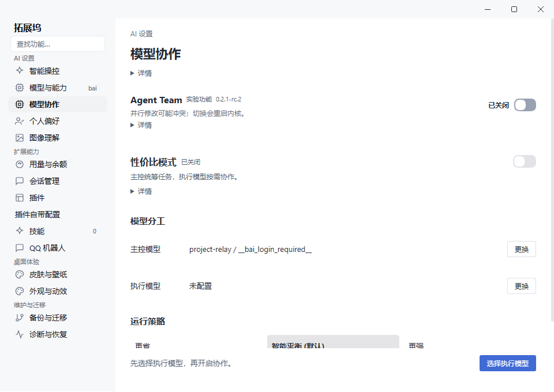Click 更换 for the 执行模型 row

(522, 286)
